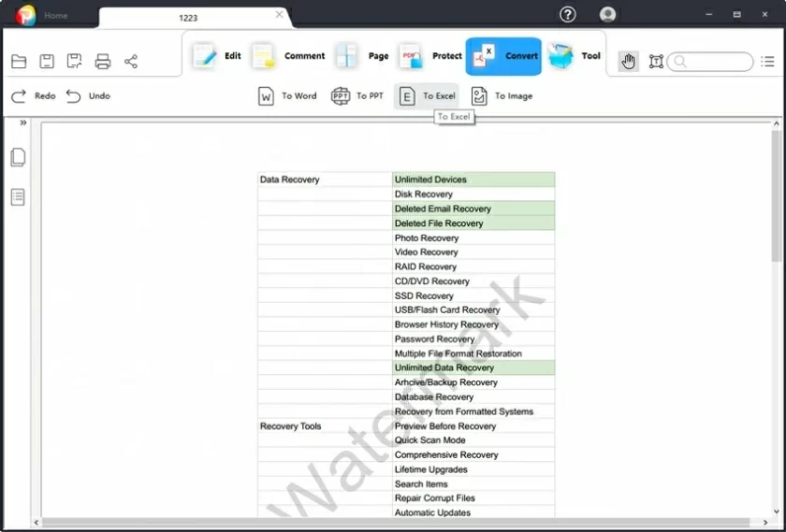Image resolution: width=786 pixels, height=532 pixels.
Task: Click the "Deleted Email Recovery" cell
Action: 473,208
